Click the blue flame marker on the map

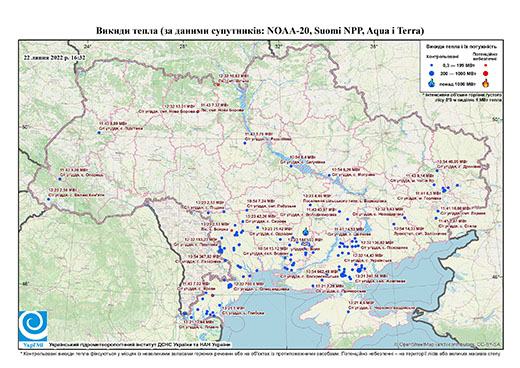point(306,231)
